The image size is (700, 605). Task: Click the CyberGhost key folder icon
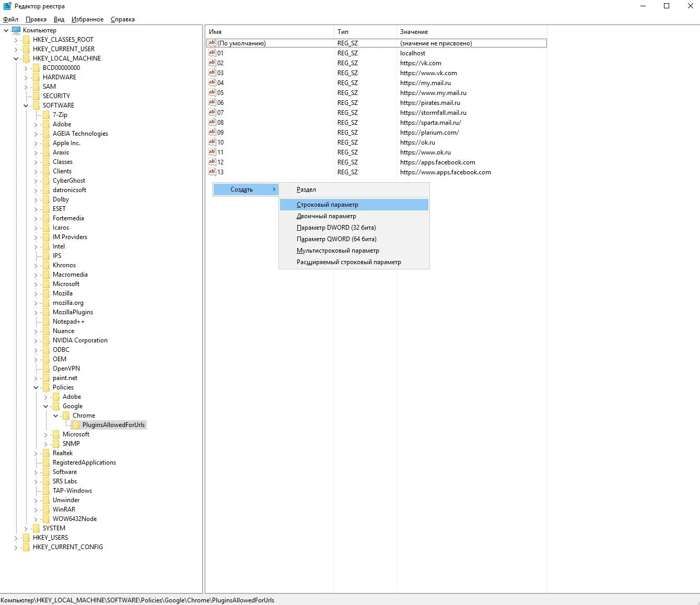click(45, 181)
